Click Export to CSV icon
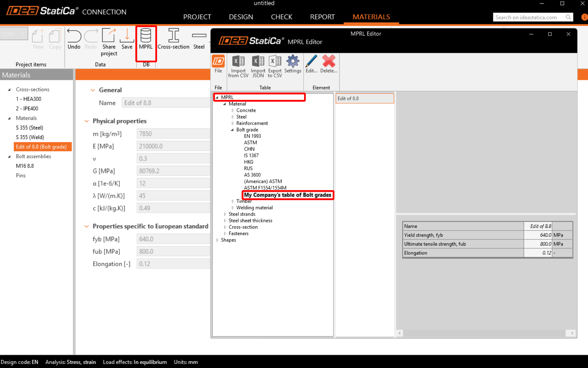The image size is (588, 368). pos(275,61)
